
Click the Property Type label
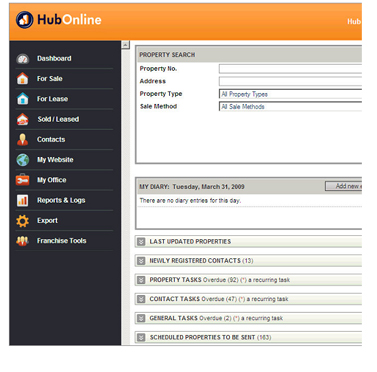(161, 94)
